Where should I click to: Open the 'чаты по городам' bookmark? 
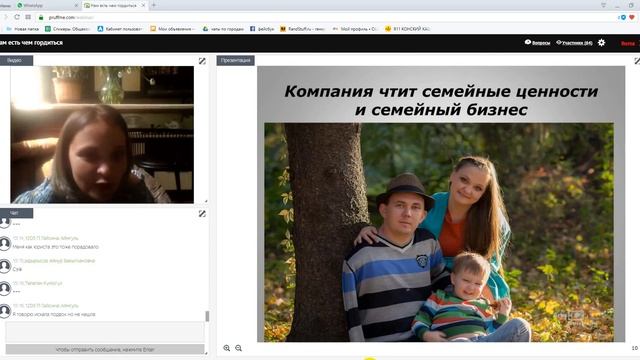(x=223, y=29)
